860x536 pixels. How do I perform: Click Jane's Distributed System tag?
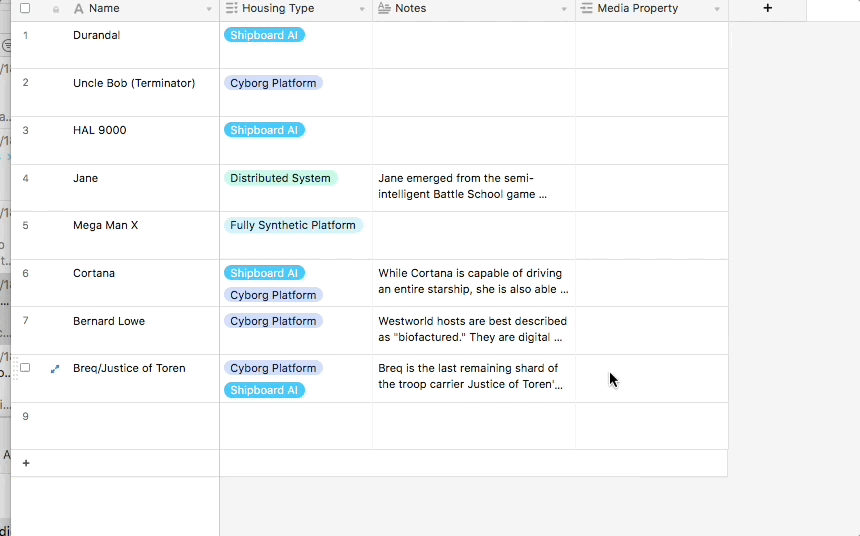280,178
